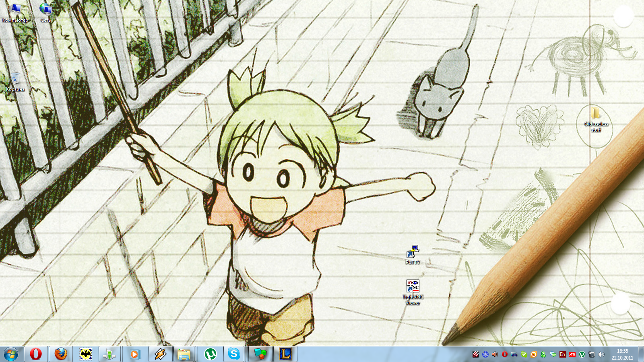
Task: Open The Bat! mail client bat icon
Action: (x=86, y=354)
